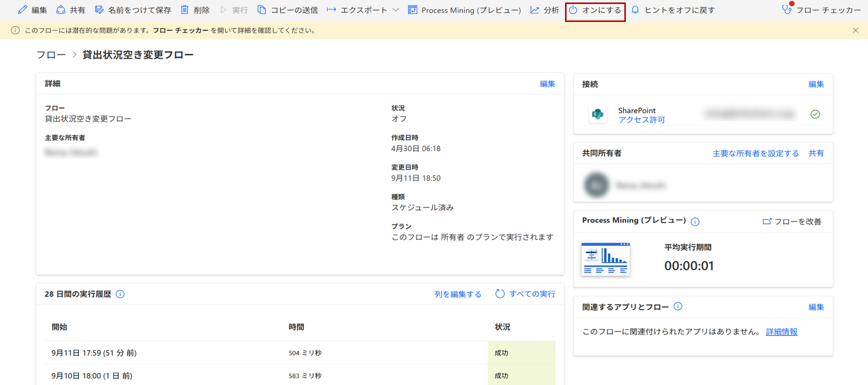868x385 pixels.
Task: Open 詳細情報 link under related apps
Action: pyautogui.click(x=781, y=332)
